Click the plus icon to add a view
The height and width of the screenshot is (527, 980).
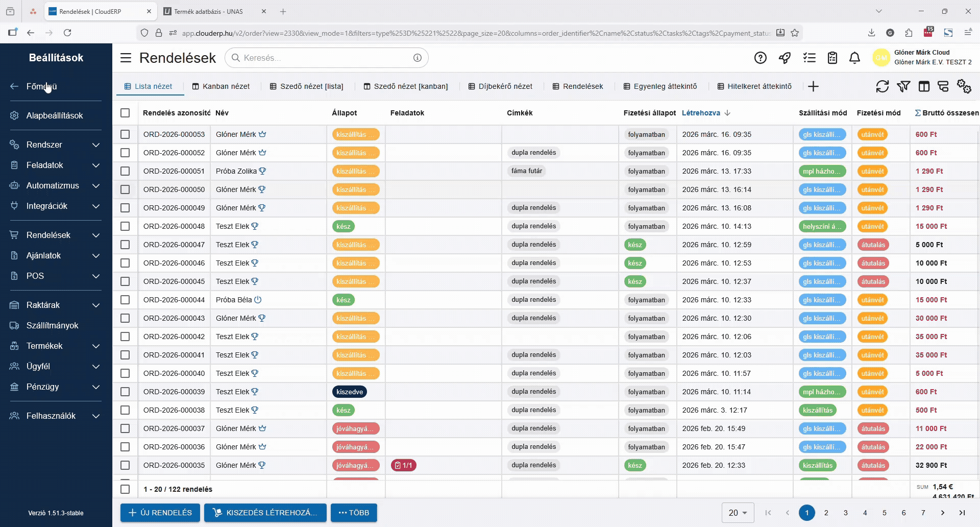pyautogui.click(x=813, y=86)
